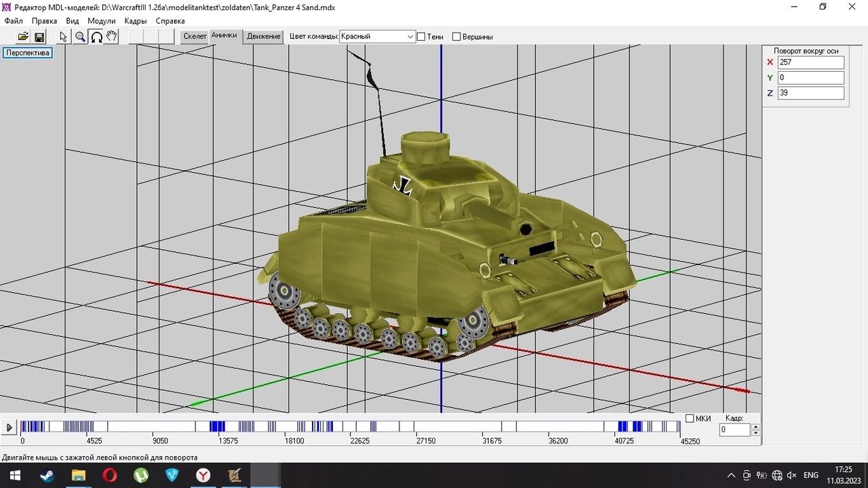Open the Opera browser on the taskbar

109,475
